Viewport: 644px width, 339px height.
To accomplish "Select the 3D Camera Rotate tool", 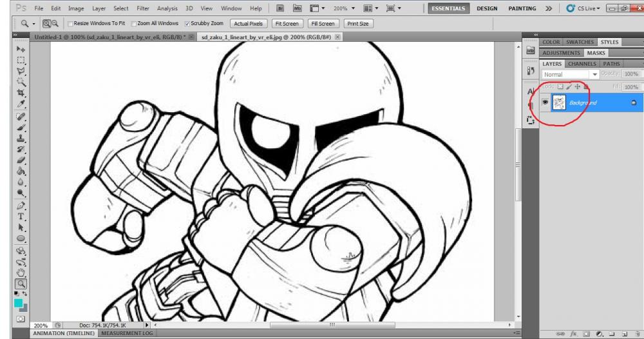I will [21, 262].
